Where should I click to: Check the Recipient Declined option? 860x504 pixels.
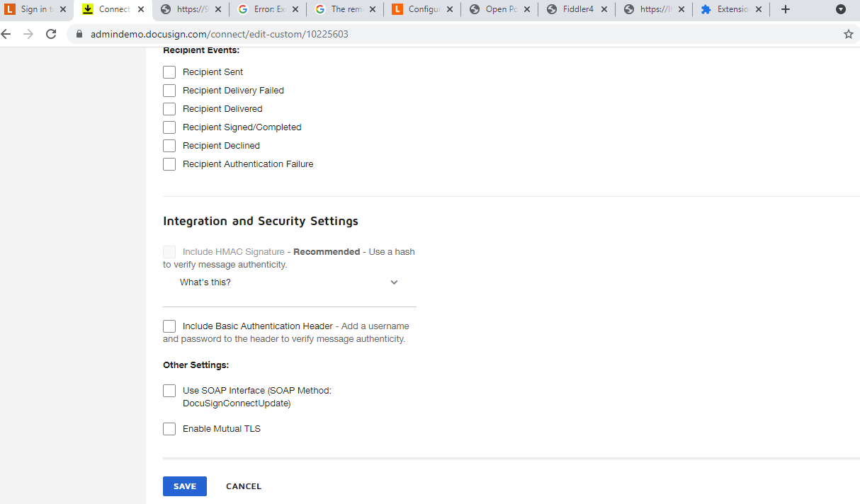pyautogui.click(x=169, y=146)
